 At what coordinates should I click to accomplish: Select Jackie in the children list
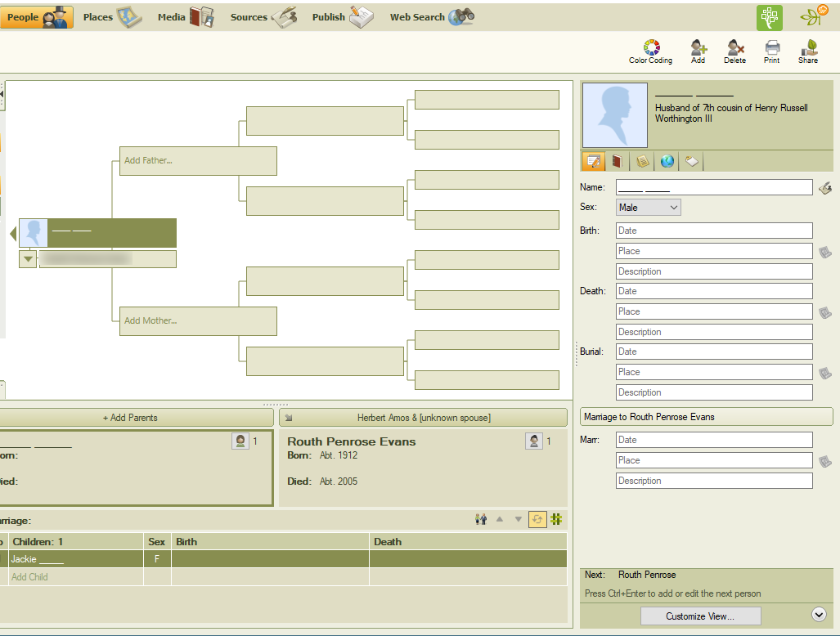tap(74, 558)
